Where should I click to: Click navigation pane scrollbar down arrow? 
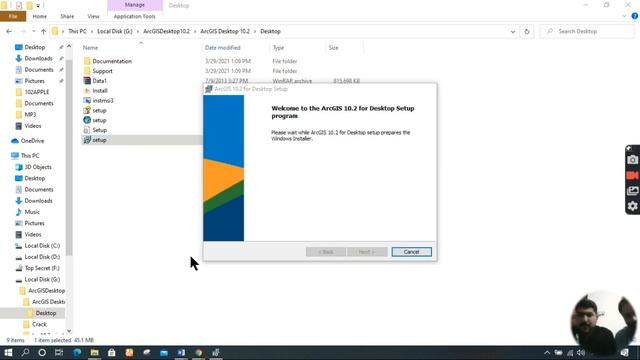coord(69,331)
